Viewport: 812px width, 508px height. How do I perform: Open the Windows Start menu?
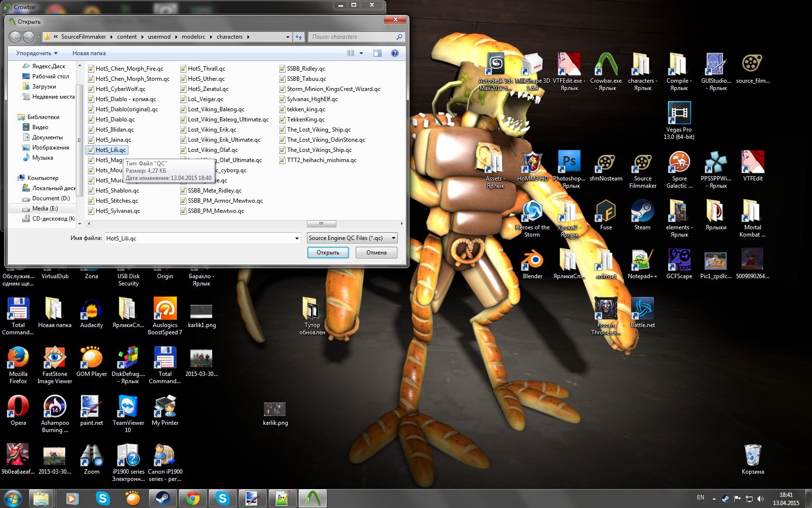pos(13,498)
